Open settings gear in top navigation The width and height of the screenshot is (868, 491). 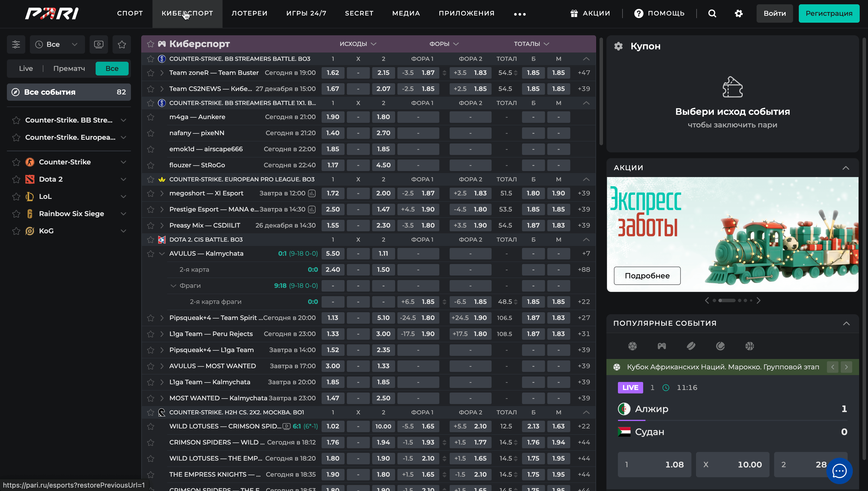tap(739, 13)
